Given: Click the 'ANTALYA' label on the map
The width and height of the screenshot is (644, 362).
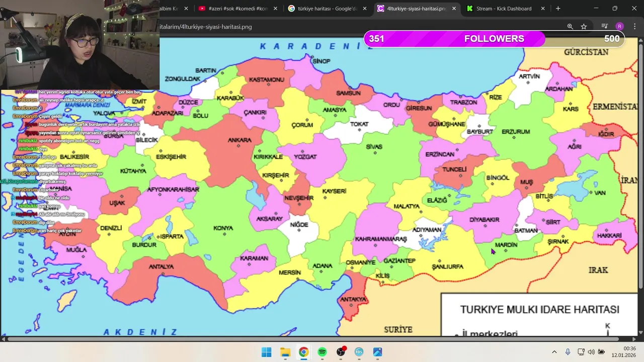Looking at the screenshot, I should pyautogui.click(x=161, y=267).
